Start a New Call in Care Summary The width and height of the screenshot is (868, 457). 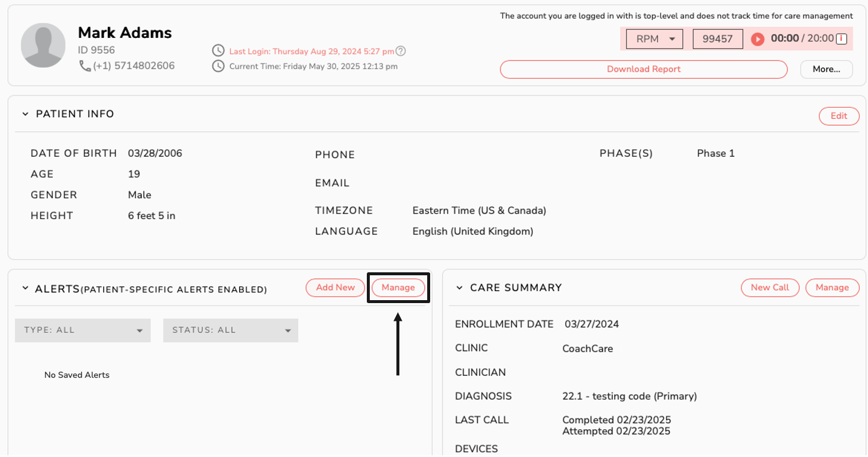[769, 288]
